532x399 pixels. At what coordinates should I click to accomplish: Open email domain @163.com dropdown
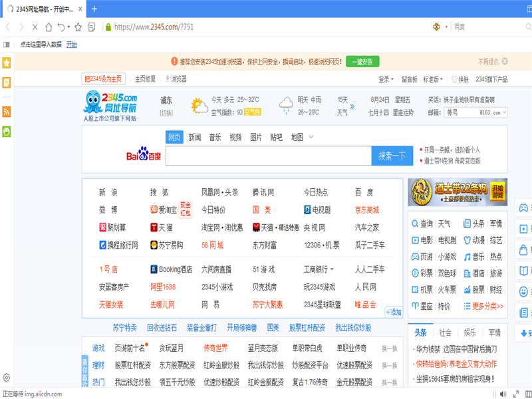point(493,112)
